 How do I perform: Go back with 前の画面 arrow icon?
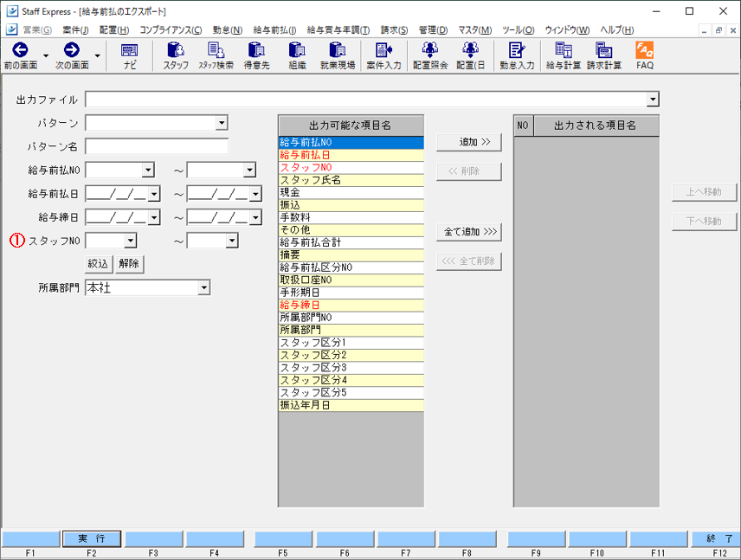pyautogui.click(x=20, y=50)
